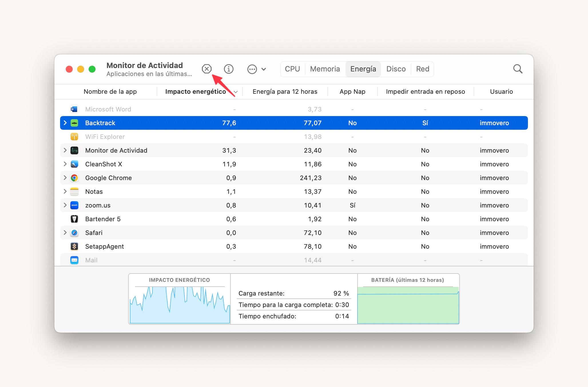Sort by Energía para 12 horas column
This screenshot has height=387, width=588.
coord(285,91)
